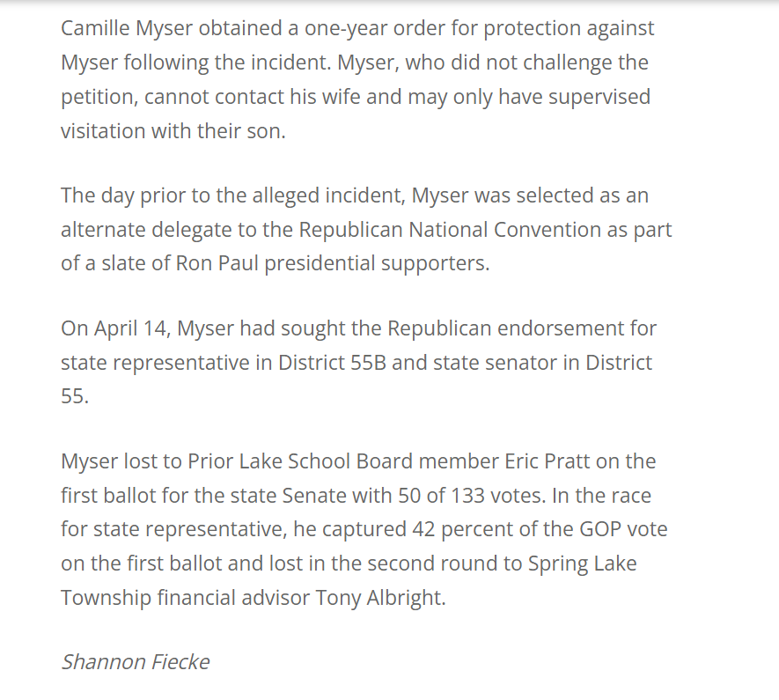
Task: Click the phrase 'one-year order for protection'
Action: pos(442,28)
